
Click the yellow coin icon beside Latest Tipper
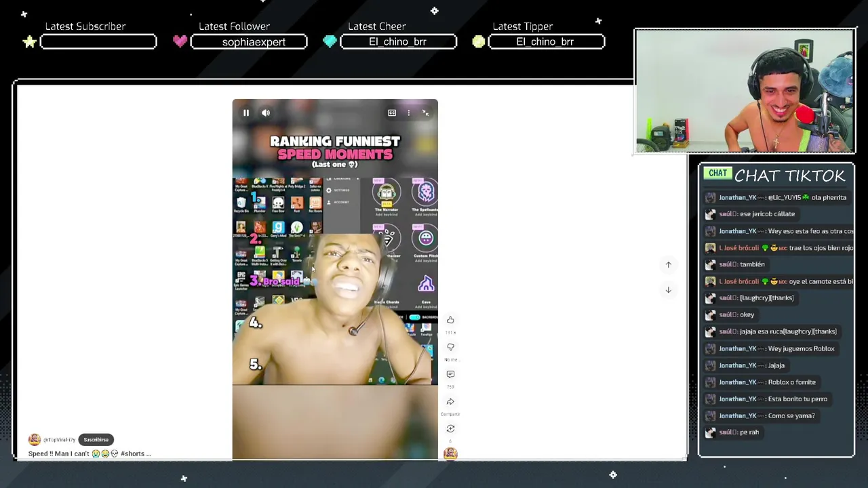(x=479, y=41)
